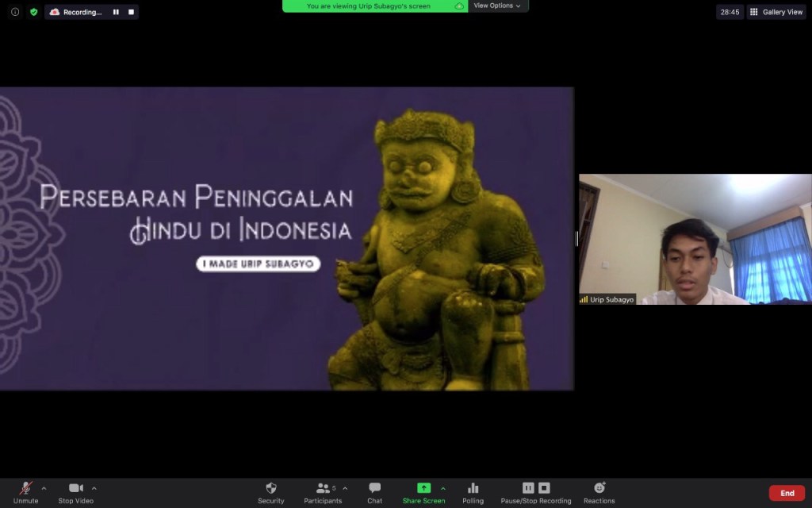
Task: Open the Participants panel
Action: (x=323, y=491)
